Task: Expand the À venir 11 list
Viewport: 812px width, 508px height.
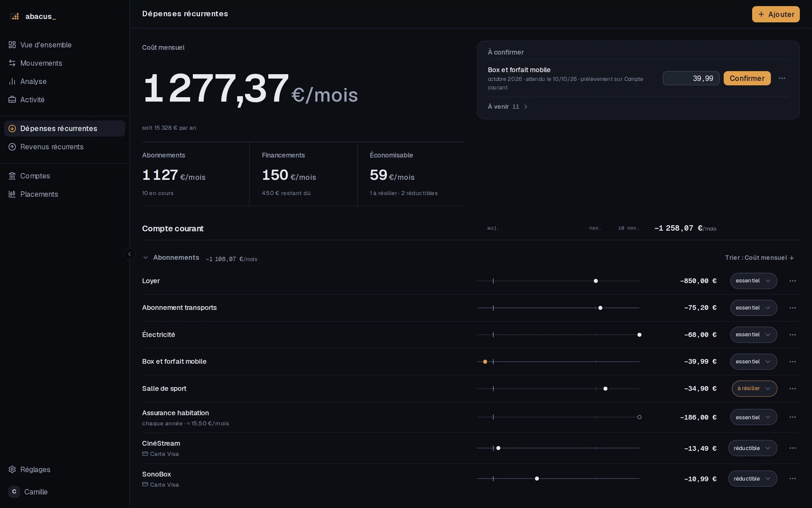Action: tap(507, 107)
